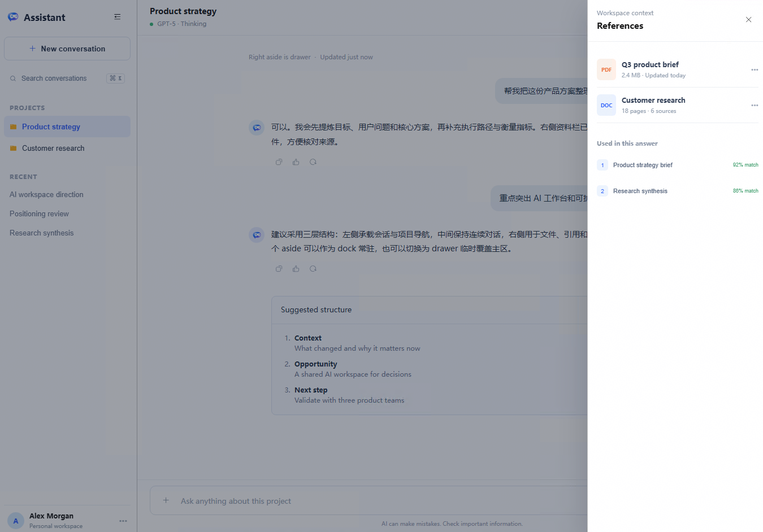Select reference 1 Product strategy brief

(678, 165)
